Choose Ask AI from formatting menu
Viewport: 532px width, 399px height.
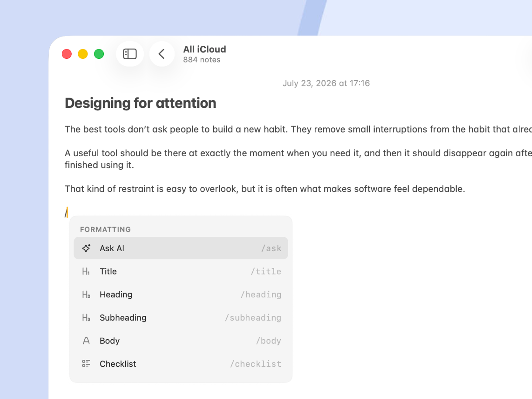(181, 248)
